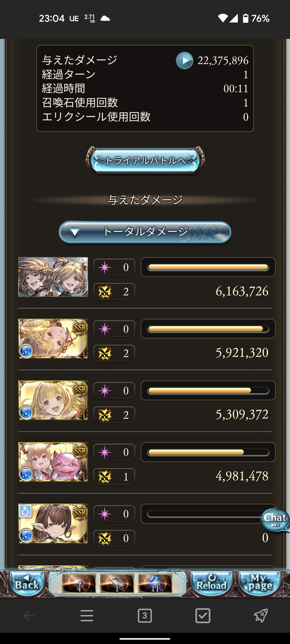
Task: Tap the rocket icon in browser bar
Action: pyautogui.click(x=261, y=616)
